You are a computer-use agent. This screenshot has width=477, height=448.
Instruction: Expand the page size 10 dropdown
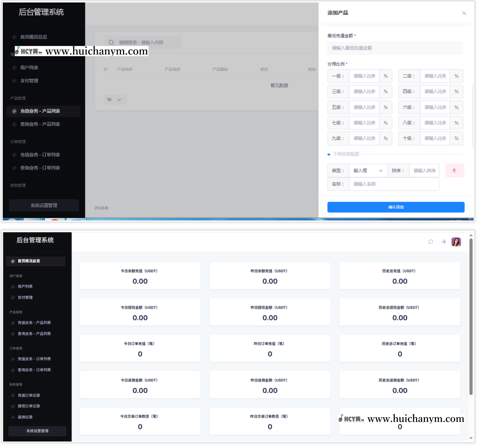[x=114, y=100]
